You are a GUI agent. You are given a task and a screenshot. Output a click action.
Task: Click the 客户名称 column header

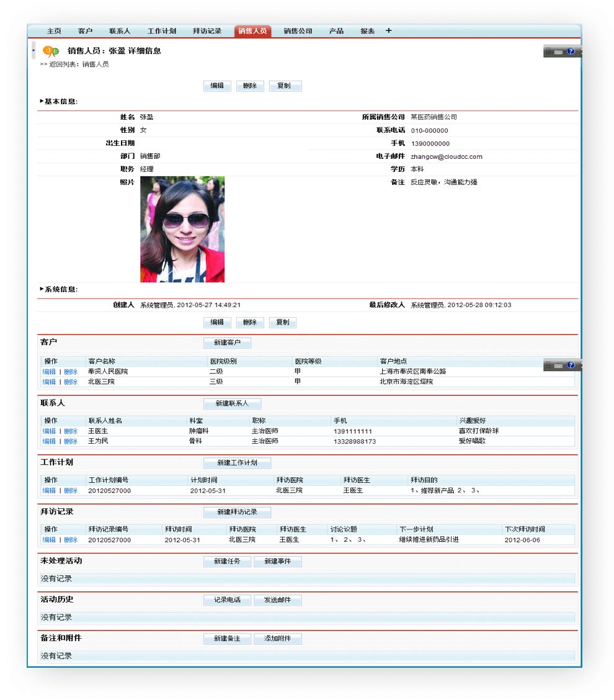coord(102,361)
